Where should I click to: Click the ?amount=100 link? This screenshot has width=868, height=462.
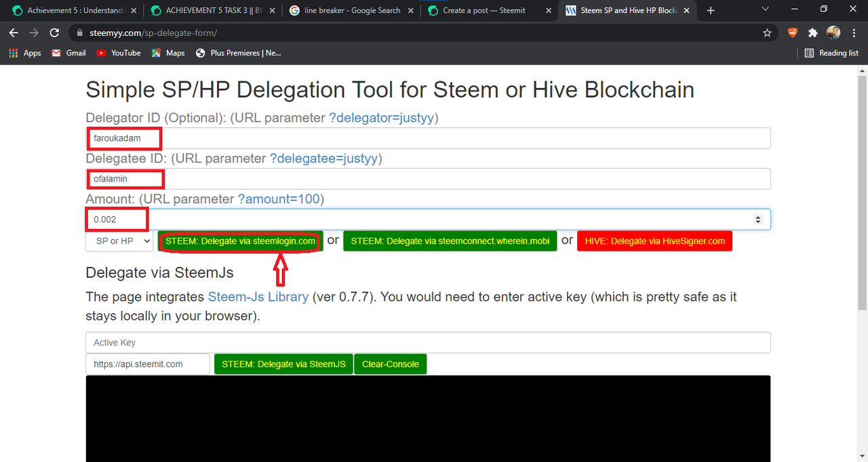coord(279,199)
